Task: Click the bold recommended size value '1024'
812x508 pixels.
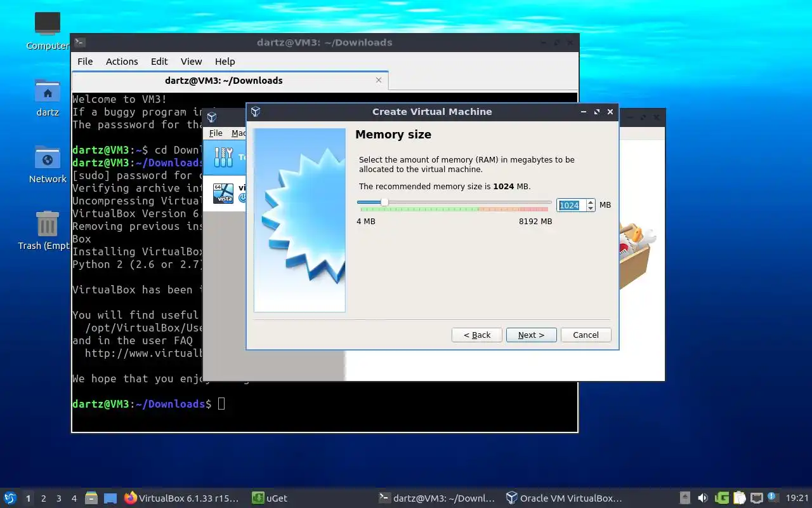Action: click(504, 187)
